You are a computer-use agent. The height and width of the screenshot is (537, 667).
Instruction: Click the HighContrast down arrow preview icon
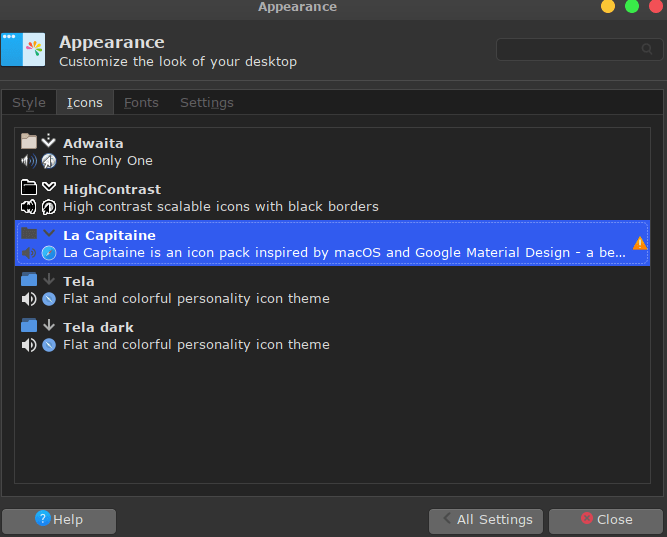point(49,186)
